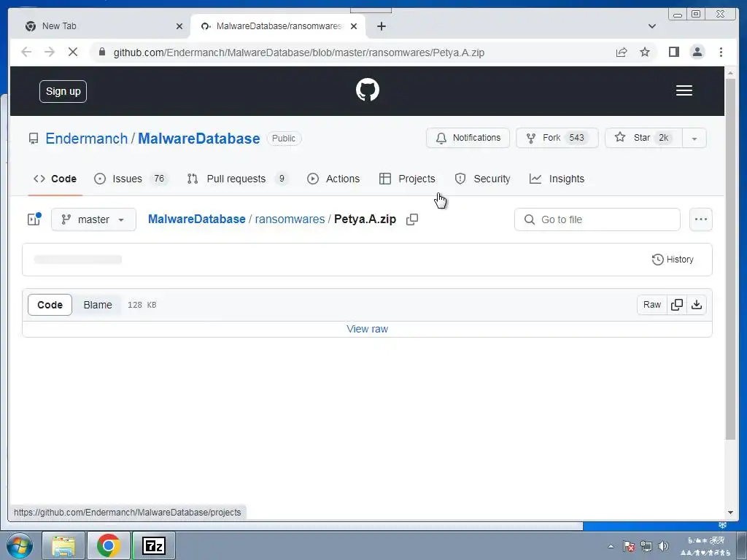The height and width of the screenshot is (560, 747).
Task: Open a new tab with the plus button
Action: pyautogui.click(x=381, y=26)
